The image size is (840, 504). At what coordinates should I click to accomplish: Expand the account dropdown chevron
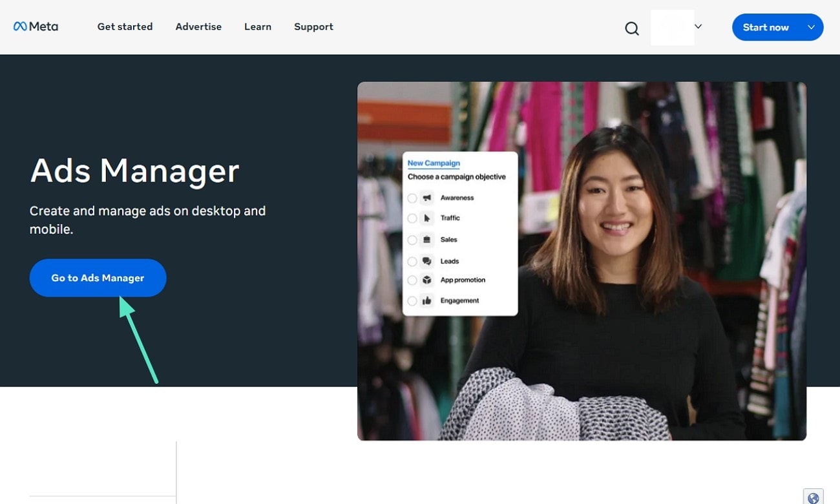(698, 26)
